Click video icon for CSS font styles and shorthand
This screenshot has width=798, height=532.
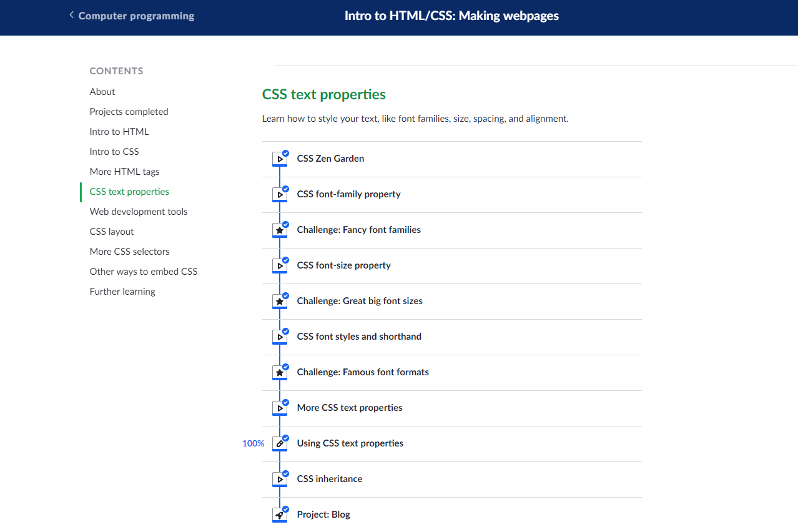point(280,337)
